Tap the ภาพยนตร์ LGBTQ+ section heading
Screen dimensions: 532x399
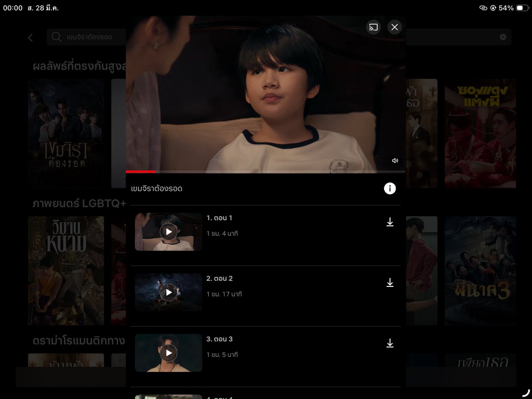coord(79,204)
